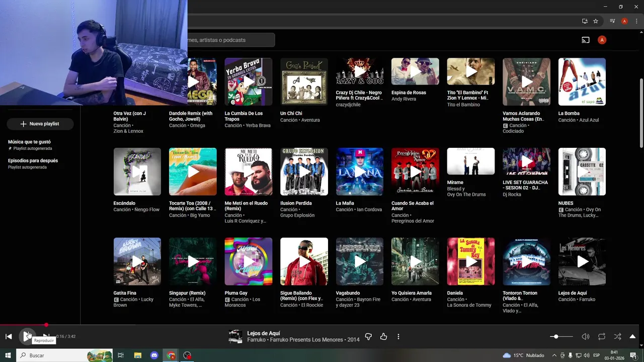Play the Ilusion Perdida cover
644x362 pixels.
tap(304, 171)
